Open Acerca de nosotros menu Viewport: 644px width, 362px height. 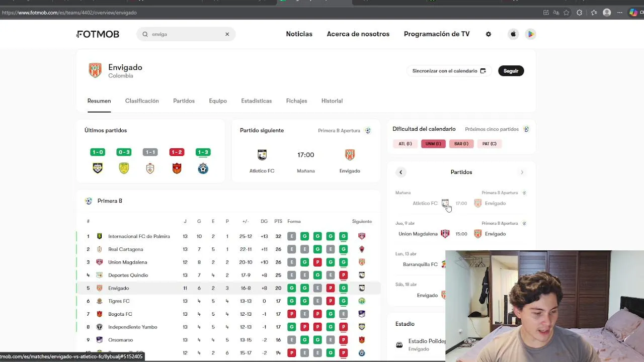(358, 34)
